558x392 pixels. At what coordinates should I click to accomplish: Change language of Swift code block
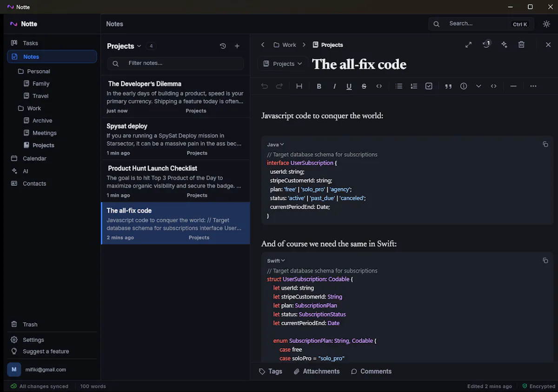pos(276,261)
